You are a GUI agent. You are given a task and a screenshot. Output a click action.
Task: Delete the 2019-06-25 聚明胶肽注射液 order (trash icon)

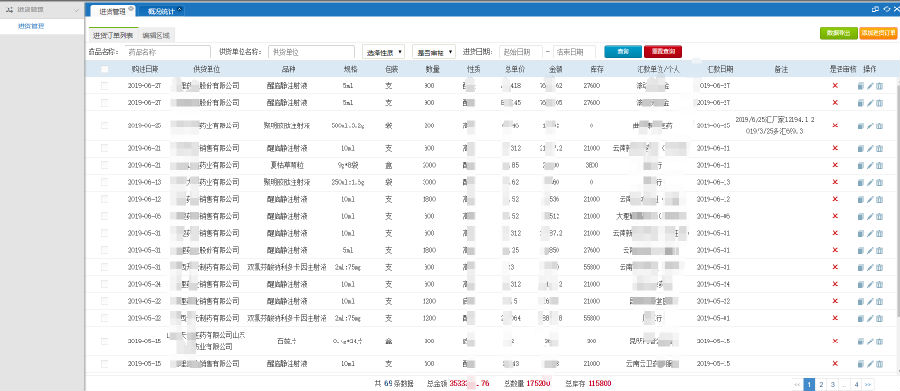pyautogui.click(x=879, y=126)
